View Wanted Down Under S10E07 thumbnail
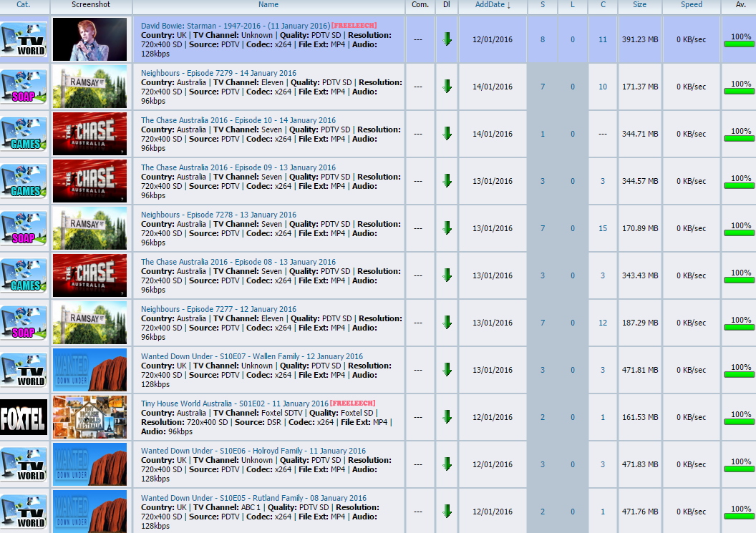This screenshot has height=533, width=756. coord(89,370)
